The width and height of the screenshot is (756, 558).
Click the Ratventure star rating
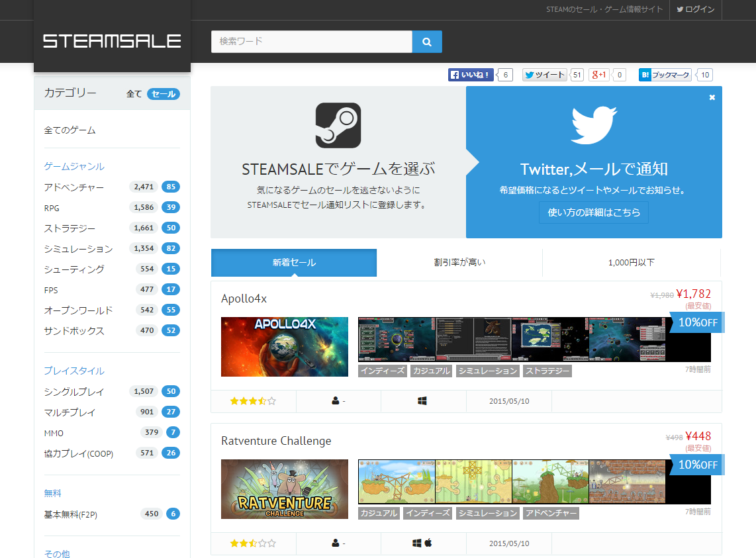(253, 543)
